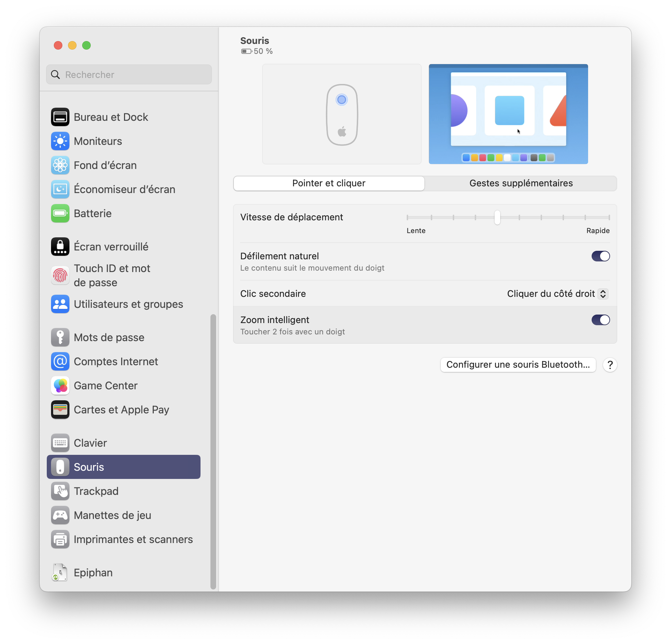
Task: Click the Mots de passe key icon
Action: click(x=60, y=338)
